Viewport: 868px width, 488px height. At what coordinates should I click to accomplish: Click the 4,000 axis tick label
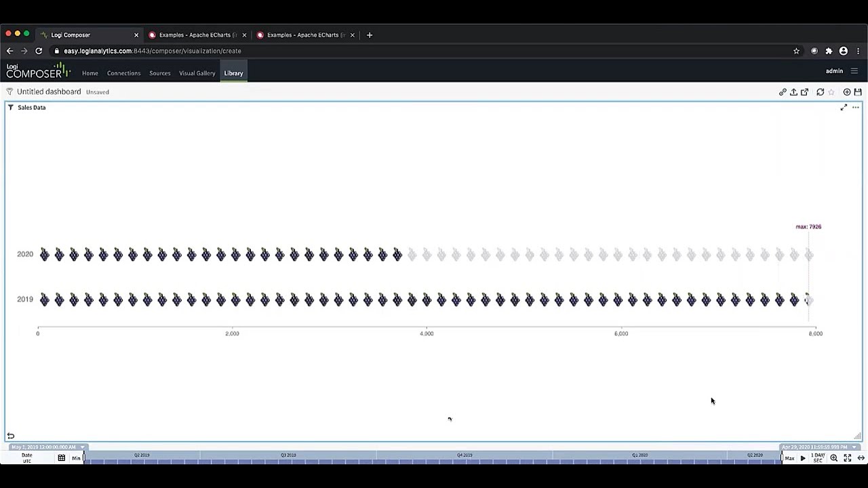pos(427,333)
